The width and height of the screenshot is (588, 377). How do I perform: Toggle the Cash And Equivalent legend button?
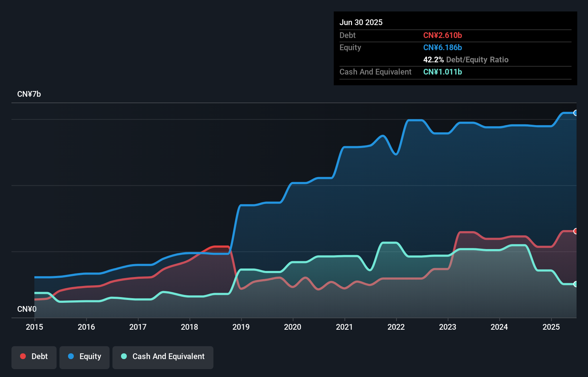pyautogui.click(x=163, y=357)
